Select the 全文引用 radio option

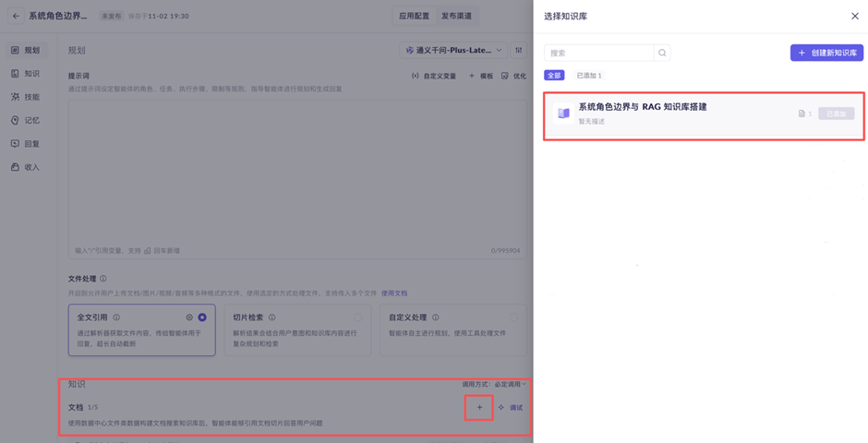tap(202, 317)
